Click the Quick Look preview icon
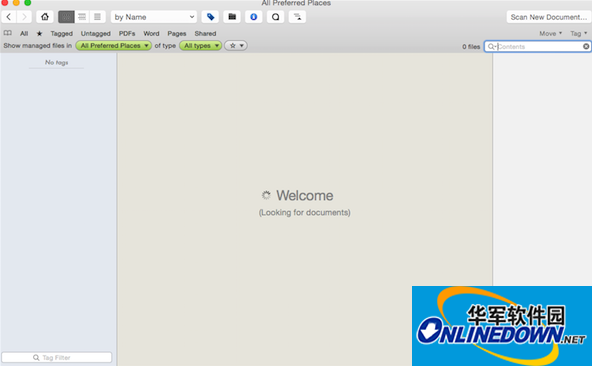The image size is (592, 366). point(276,17)
